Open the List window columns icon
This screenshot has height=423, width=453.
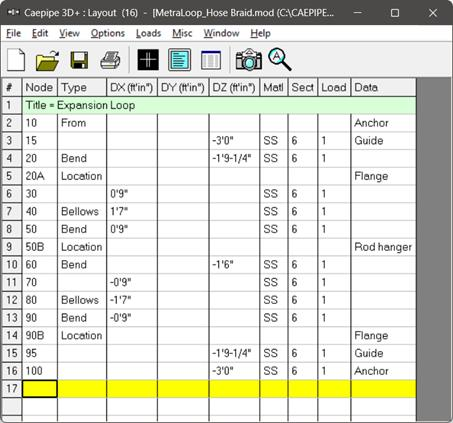coord(211,60)
